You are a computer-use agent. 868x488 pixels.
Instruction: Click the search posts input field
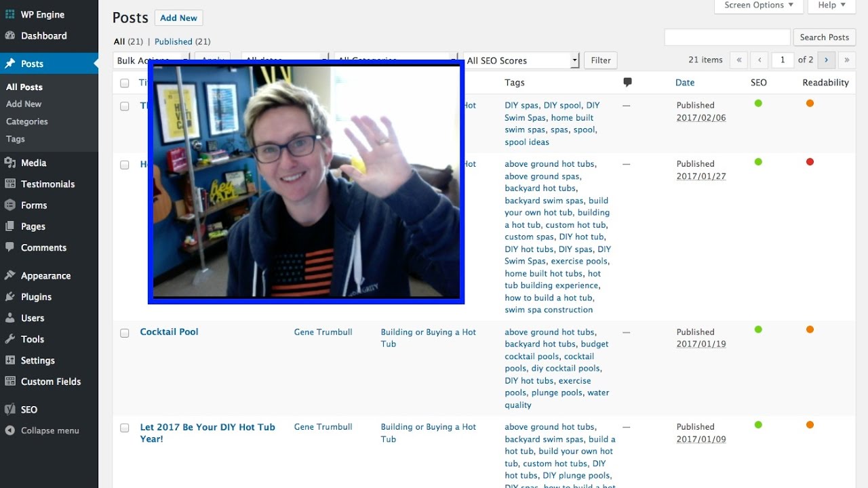pos(727,37)
